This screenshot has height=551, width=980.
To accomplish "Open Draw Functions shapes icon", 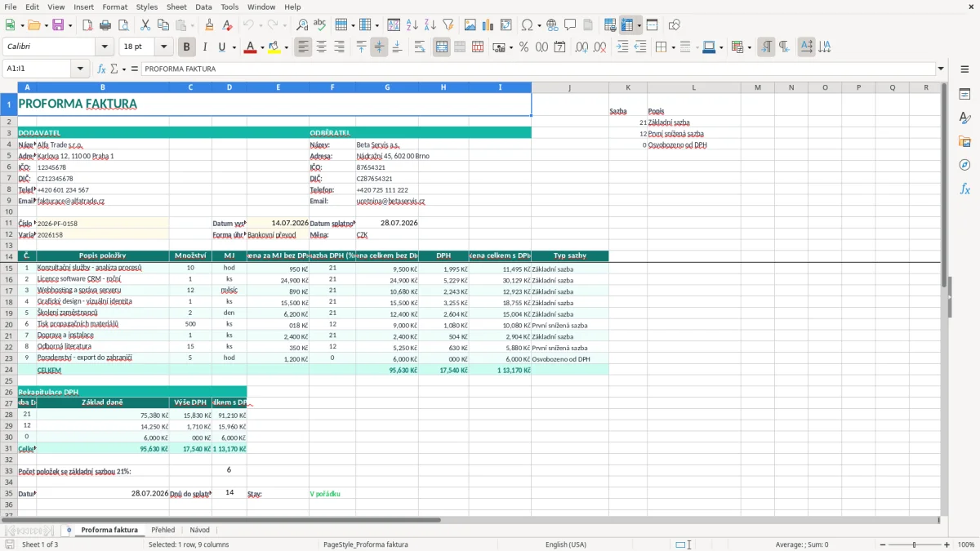I will tap(675, 25).
